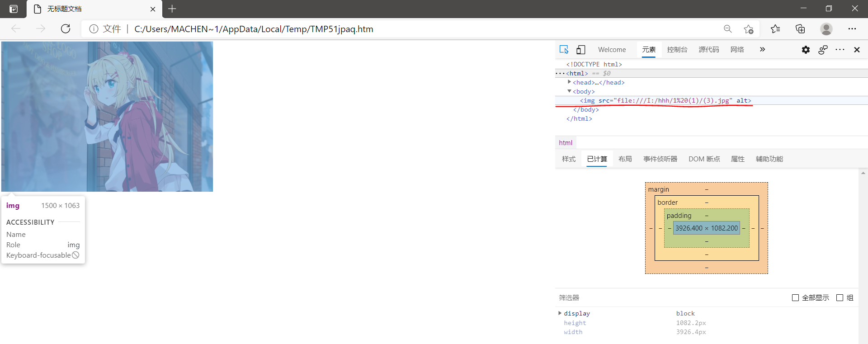Click the ellipsis before the html node
868x344 pixels.
pos(560,73)
